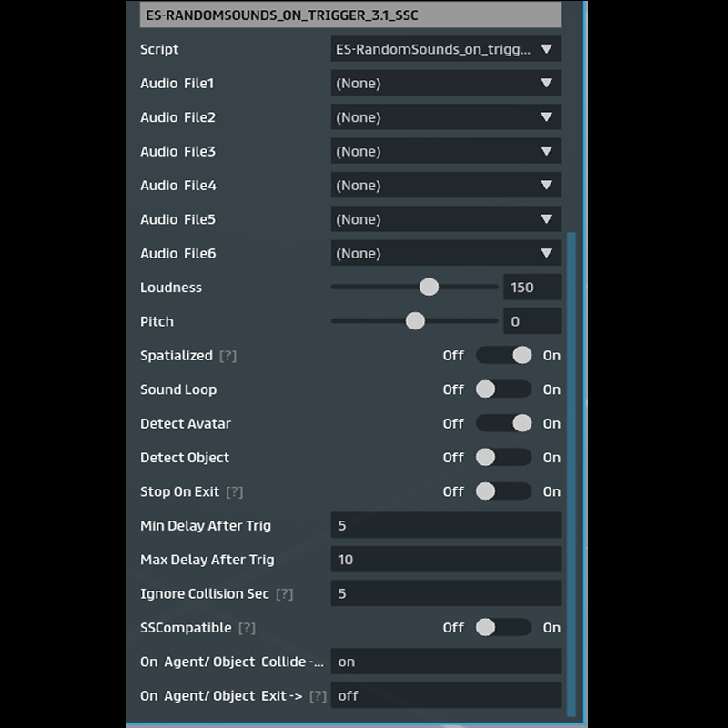The height and width of the screenshot is (728, 728).
Task: Open the Audio File1 dropdown
Action: coord(446,83)
